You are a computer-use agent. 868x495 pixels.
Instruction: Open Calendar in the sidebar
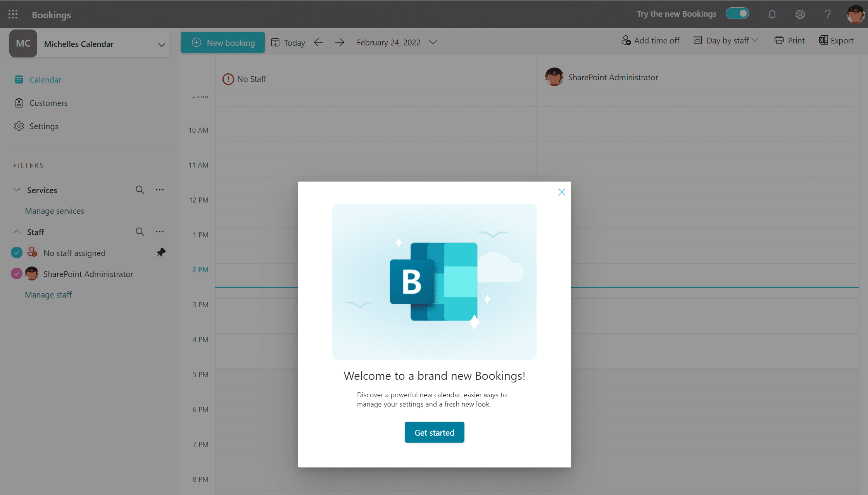click(38, 80)
